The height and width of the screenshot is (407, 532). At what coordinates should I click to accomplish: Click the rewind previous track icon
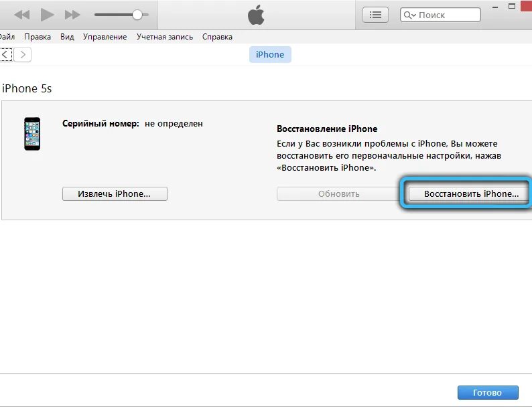[x=22, y=15]
